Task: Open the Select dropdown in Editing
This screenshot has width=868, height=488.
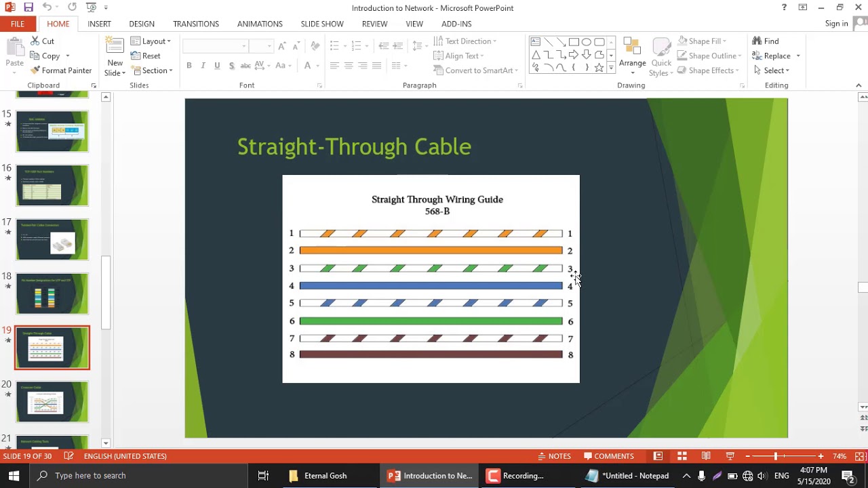Action: click(x=771, y=70)
